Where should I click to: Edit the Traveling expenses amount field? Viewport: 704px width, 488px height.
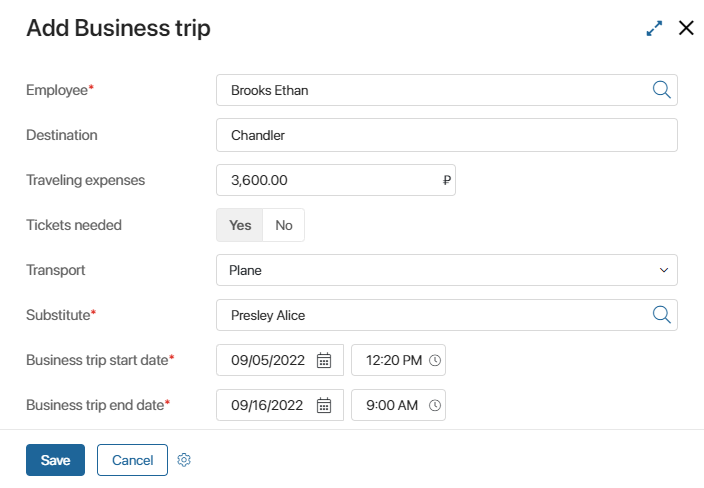point(330,180)
